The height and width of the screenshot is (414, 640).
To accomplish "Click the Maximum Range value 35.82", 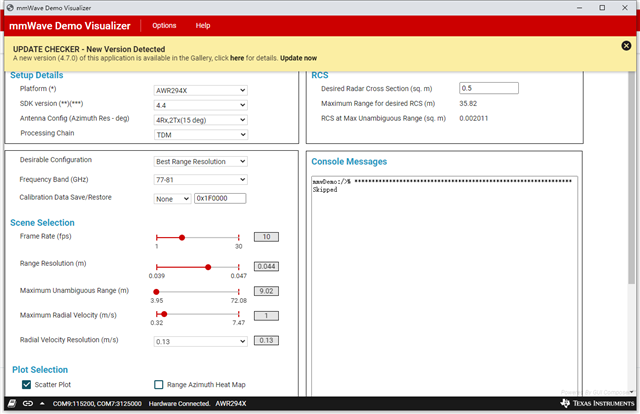I will [468, 103].
